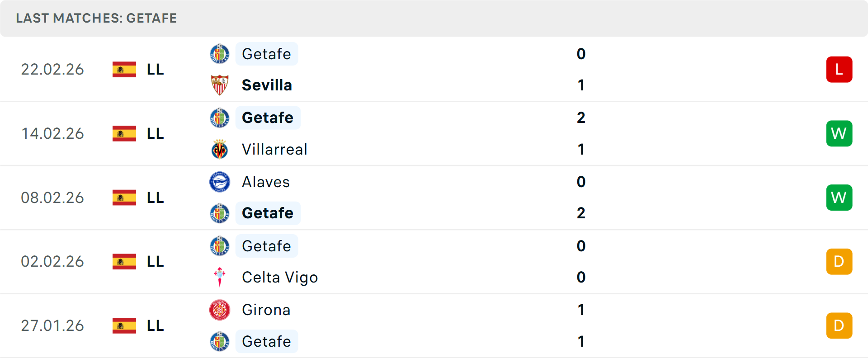Click the W badge for Villarreal match
This screenshot has width=868, height=358.
[839, 133]
